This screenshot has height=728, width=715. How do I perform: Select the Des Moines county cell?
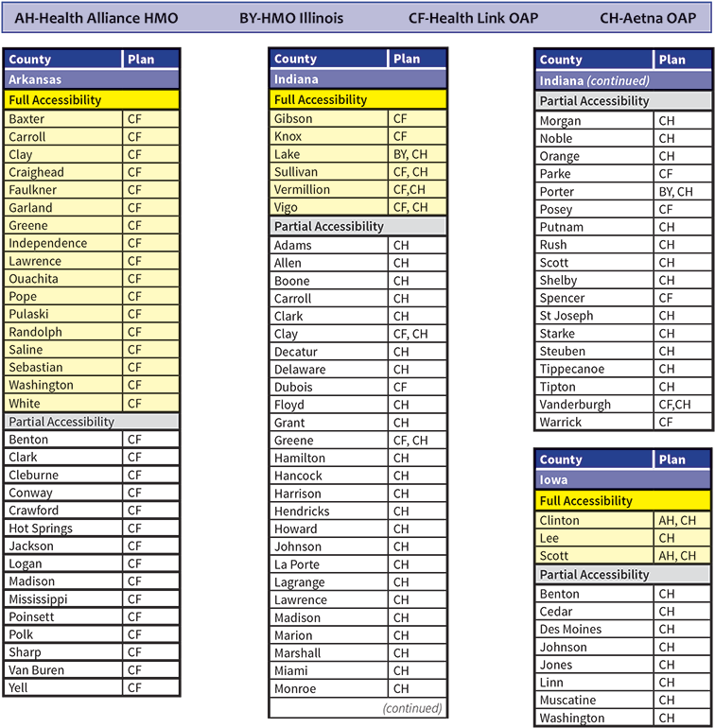(x=594, y=629)
